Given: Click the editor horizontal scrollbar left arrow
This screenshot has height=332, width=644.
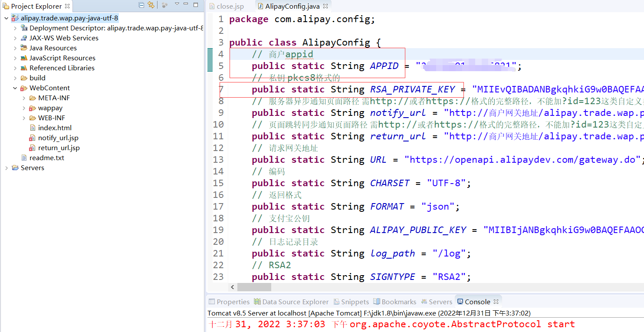Looking at the screenshot, I should tap(233, 287).
